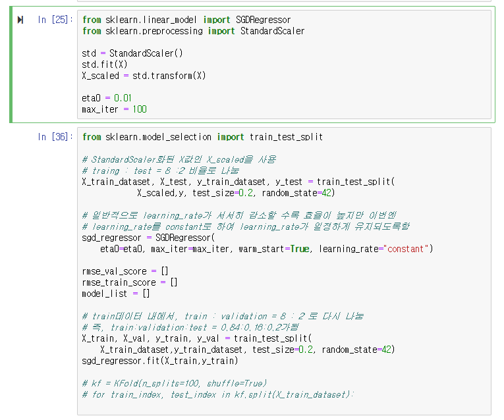The width and height of the screenshot is (504, 420).
Task: Click the '# train... train : validation = 8 : 2' comment
Action: click(223, 316)
